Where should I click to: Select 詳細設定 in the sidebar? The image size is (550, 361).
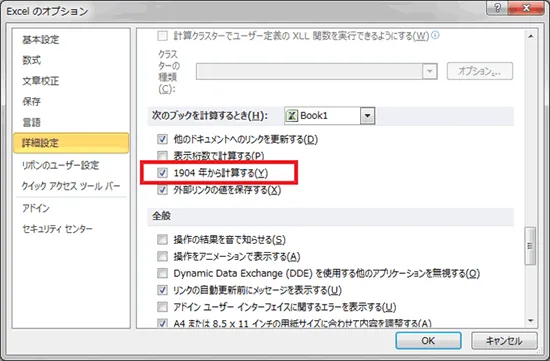pos(71,143)
